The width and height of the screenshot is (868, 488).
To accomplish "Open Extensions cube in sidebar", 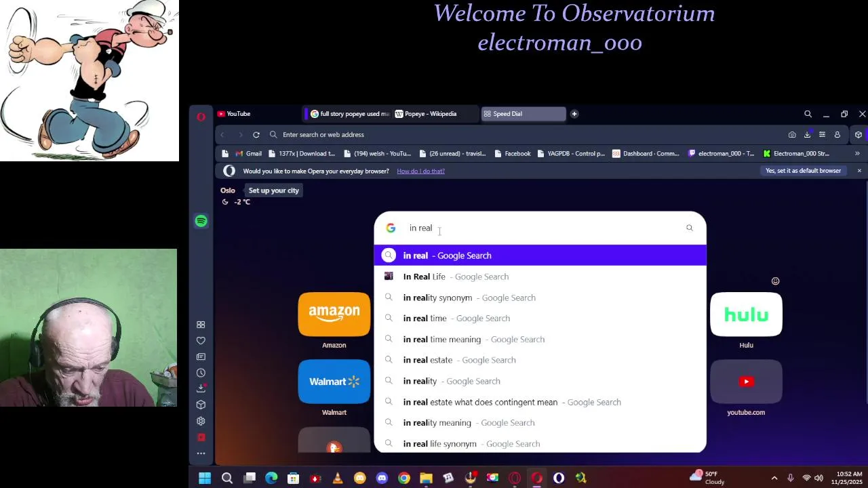I will [201, 405].
